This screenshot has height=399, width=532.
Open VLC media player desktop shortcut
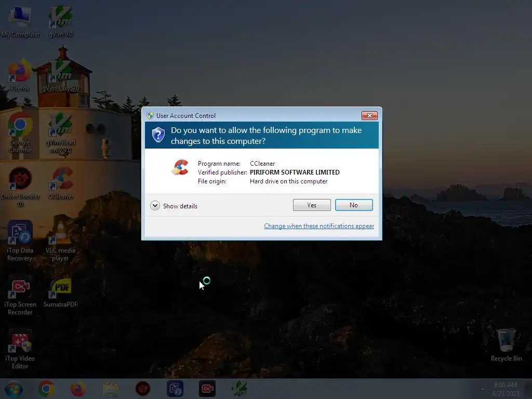tap(60, 241)
